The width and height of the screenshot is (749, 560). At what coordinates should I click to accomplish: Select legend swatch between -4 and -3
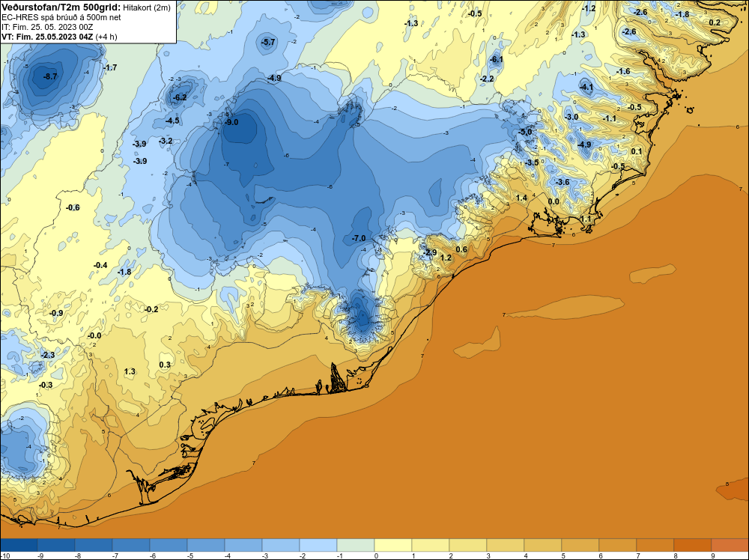click(x=243, y=545)
